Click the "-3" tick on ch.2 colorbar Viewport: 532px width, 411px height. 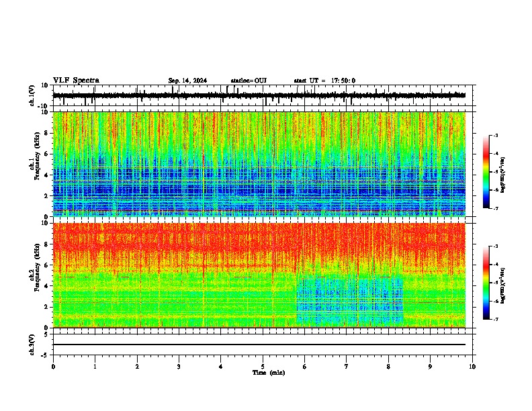click(496, 246)
